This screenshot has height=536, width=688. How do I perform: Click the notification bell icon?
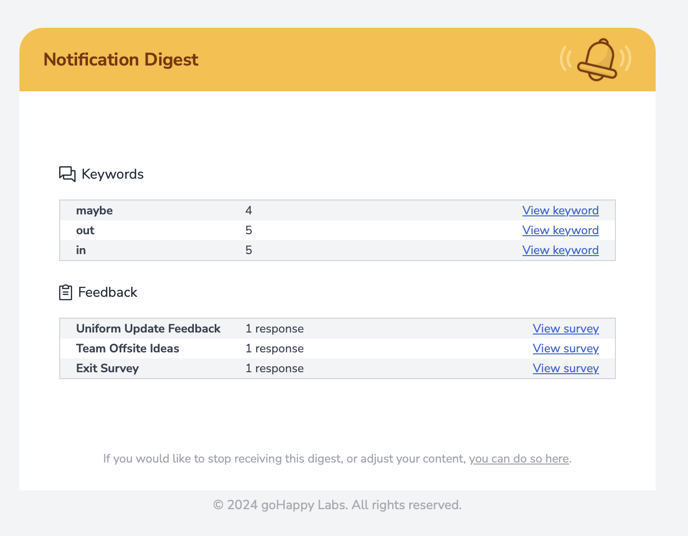point(596,59)
